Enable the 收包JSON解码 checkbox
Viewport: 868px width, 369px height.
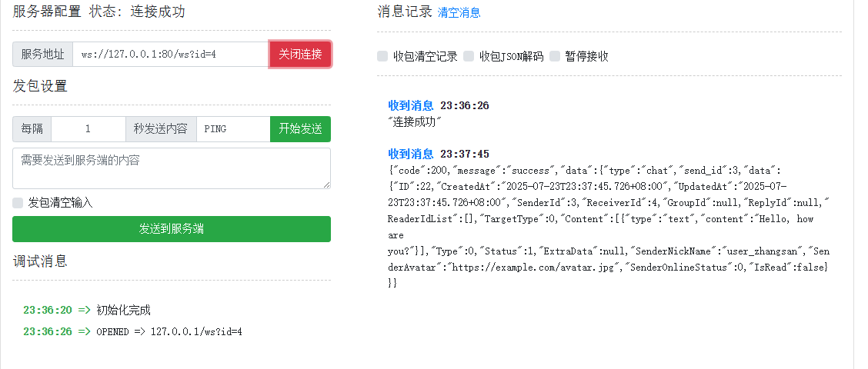(x=469, y=56)
